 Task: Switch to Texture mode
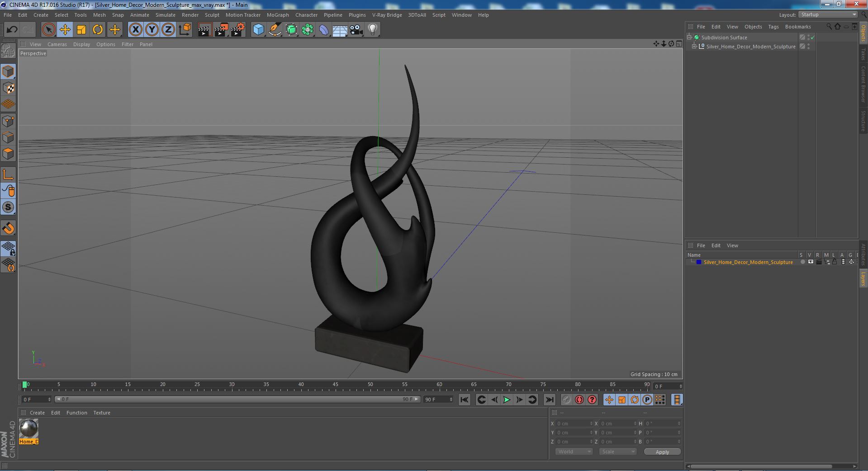(8, 88)
